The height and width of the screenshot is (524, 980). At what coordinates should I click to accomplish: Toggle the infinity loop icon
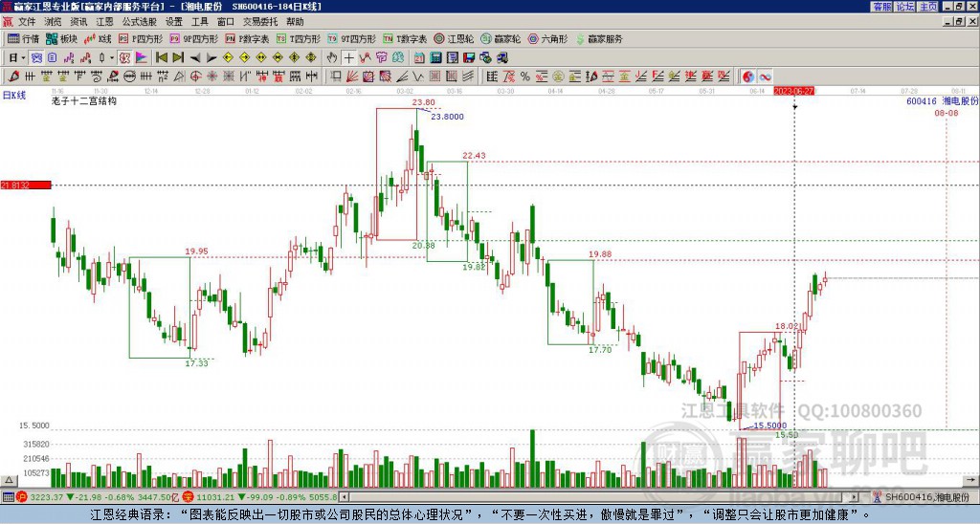click(x=765, y=76)
